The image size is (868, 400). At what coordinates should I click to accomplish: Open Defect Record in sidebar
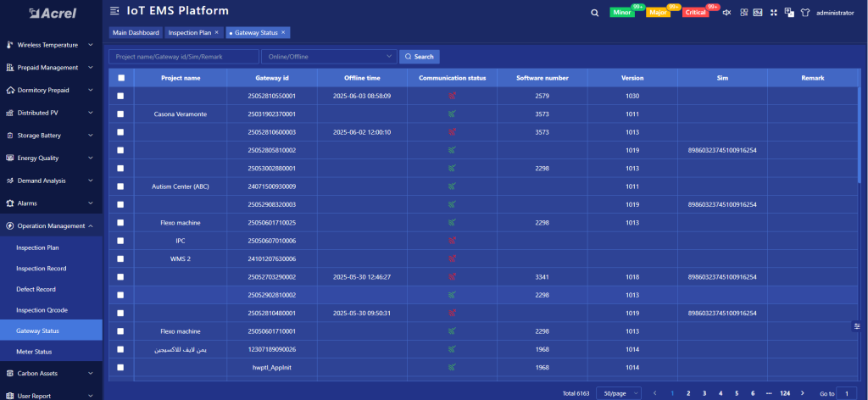coord(36,289)
